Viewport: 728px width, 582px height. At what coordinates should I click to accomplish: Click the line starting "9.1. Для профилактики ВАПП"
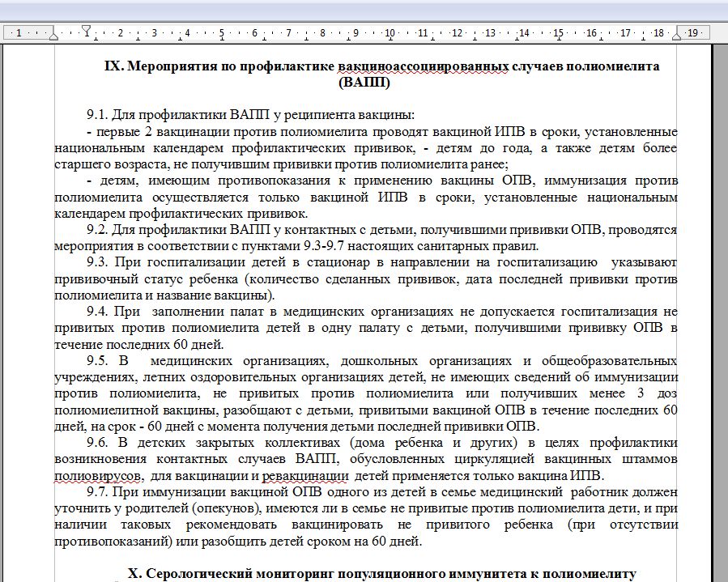251,115
